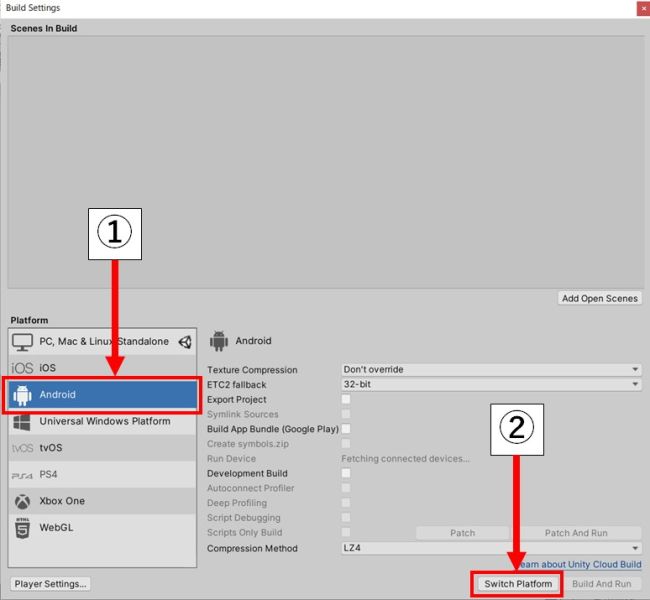Close the Build Settings window
650x600 pixels.
[x=643, y=9]
